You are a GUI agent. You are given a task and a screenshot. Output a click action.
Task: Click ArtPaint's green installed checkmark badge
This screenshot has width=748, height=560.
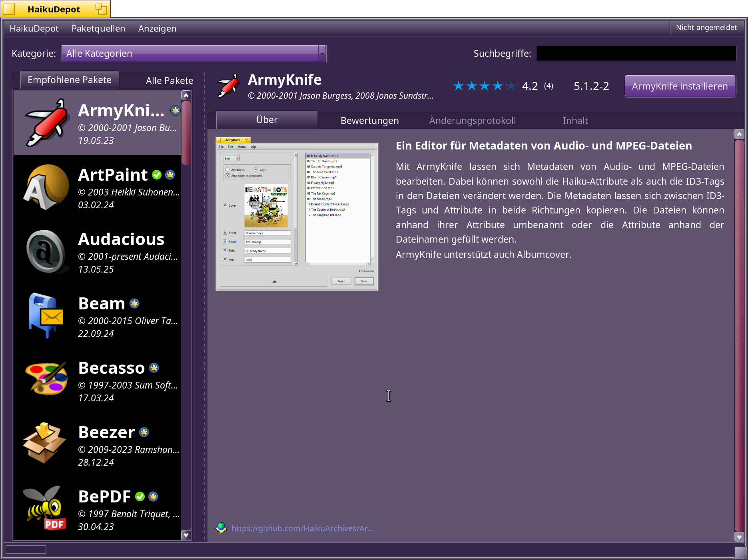157,175
